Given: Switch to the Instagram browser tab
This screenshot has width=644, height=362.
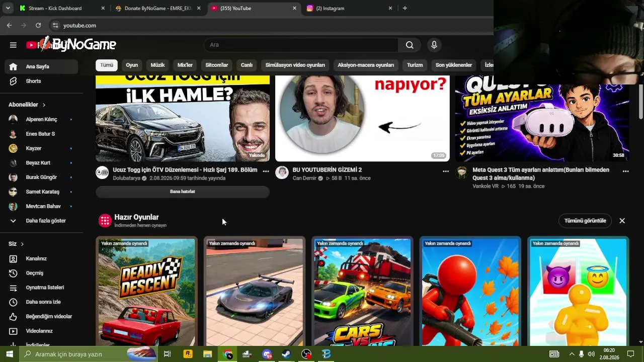Looking at the screenshot, I should (x=350, y=8).
